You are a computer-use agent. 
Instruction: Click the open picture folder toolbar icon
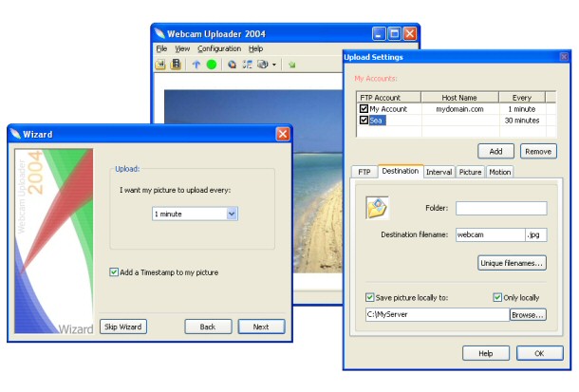[160, 65]
